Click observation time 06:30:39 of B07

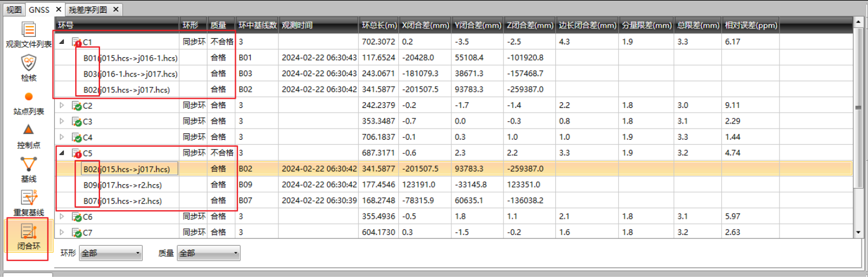point(318,201)
